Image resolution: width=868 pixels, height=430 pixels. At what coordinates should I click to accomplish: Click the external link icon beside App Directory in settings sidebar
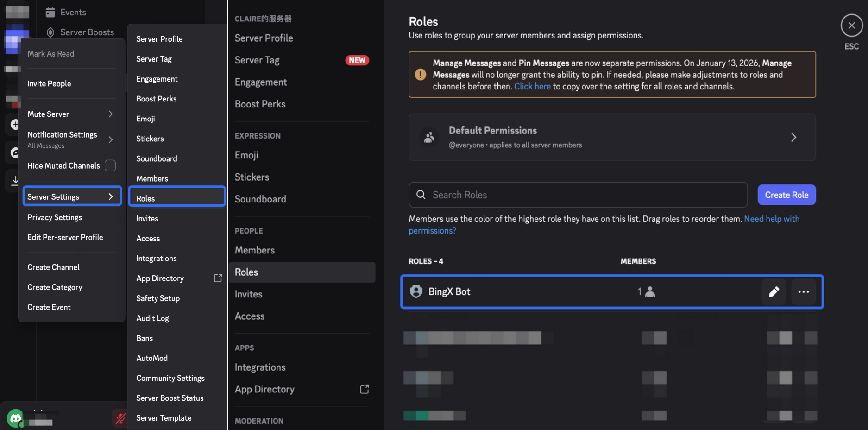tap(364, 389)
